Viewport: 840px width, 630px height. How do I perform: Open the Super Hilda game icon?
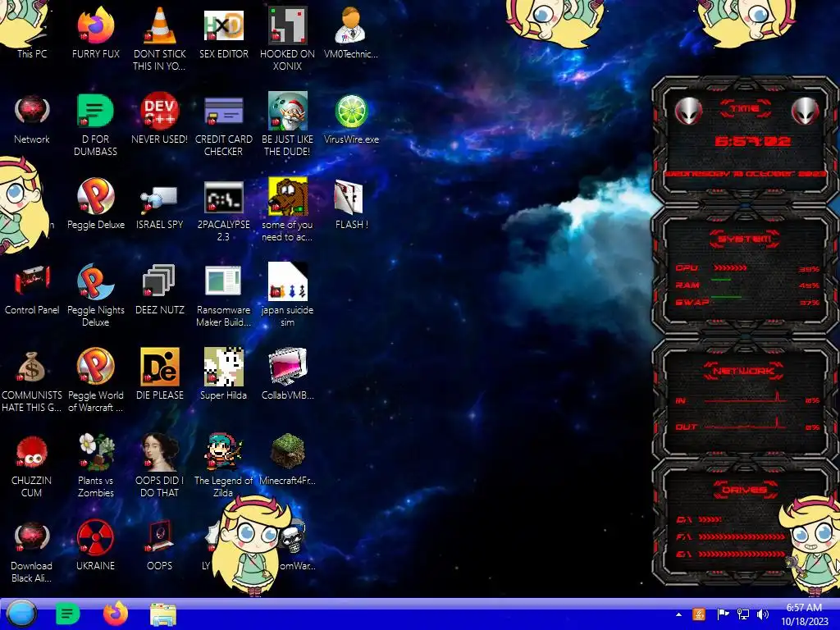(x=223, y=374)
